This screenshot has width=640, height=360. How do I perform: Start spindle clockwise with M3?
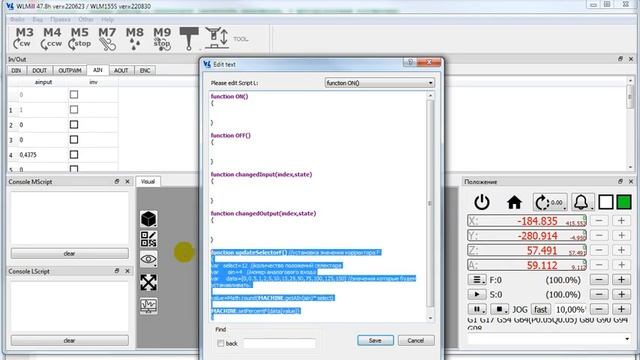(23, 38)
